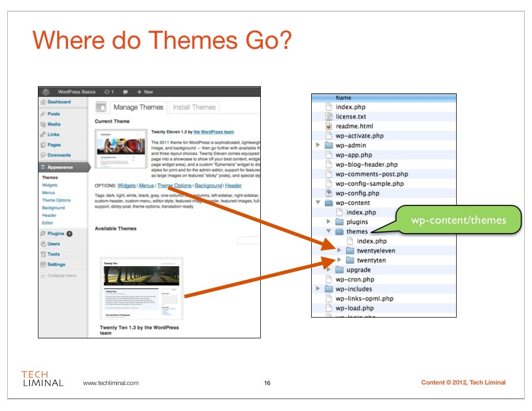Select Widgets submenu in sidebar
The width and height of the screenshot is (532, 411).
pos(49,185)
